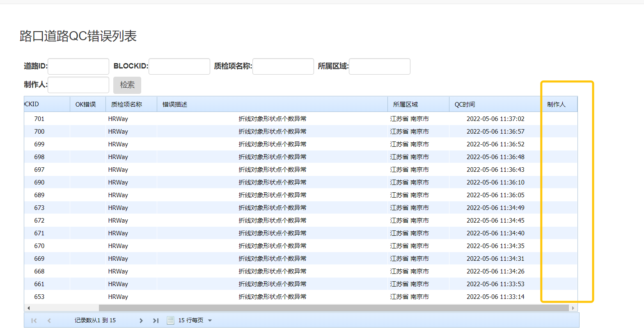Screen dimensions: 644x328
Task: Click QC time 2022-05-06 11:36:57
Action: pyautogui.click(x=495, y=132)
